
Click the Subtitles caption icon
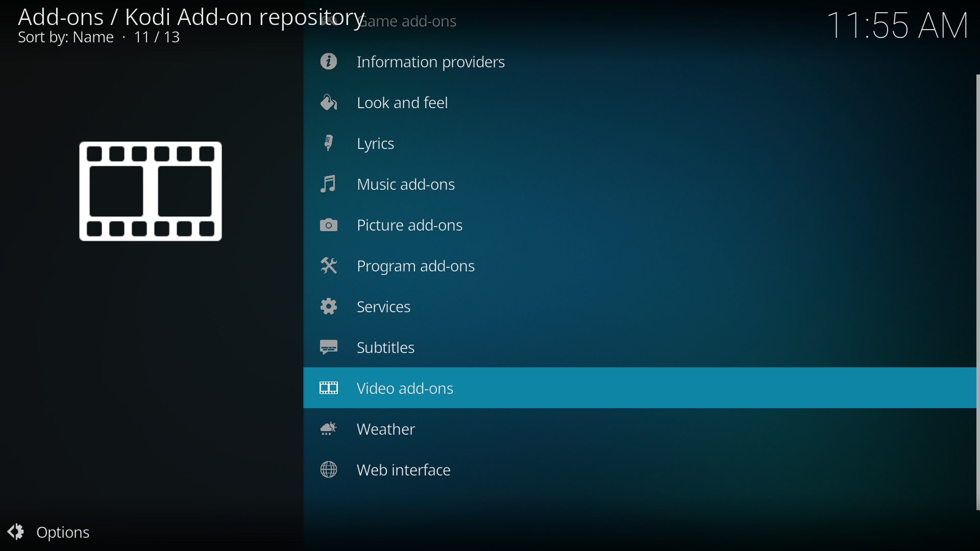coord(329,348)
